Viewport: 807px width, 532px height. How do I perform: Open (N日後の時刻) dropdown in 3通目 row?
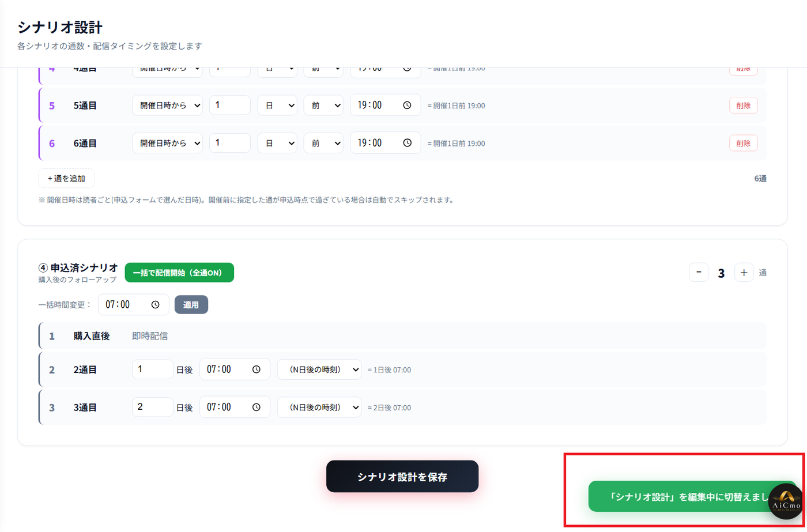(x=319, y=407)
